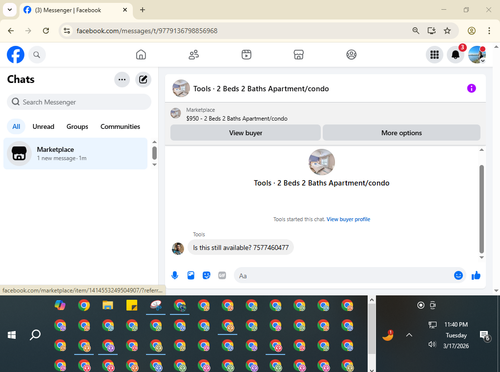Show hidden system tray icons chevron
This screenshot has height=372, width=500.
[409, 335]
